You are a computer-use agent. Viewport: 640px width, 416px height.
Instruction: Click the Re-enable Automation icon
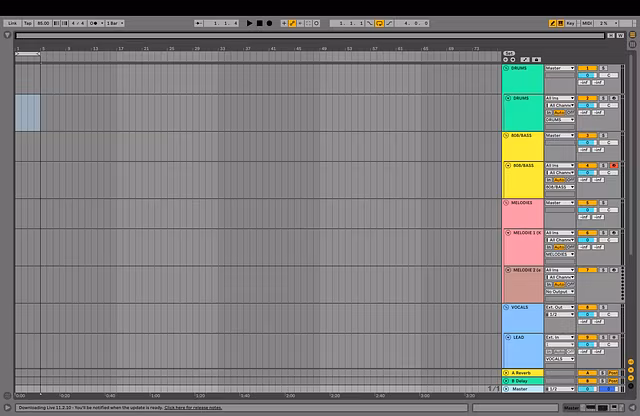click(x=300, y=23)
